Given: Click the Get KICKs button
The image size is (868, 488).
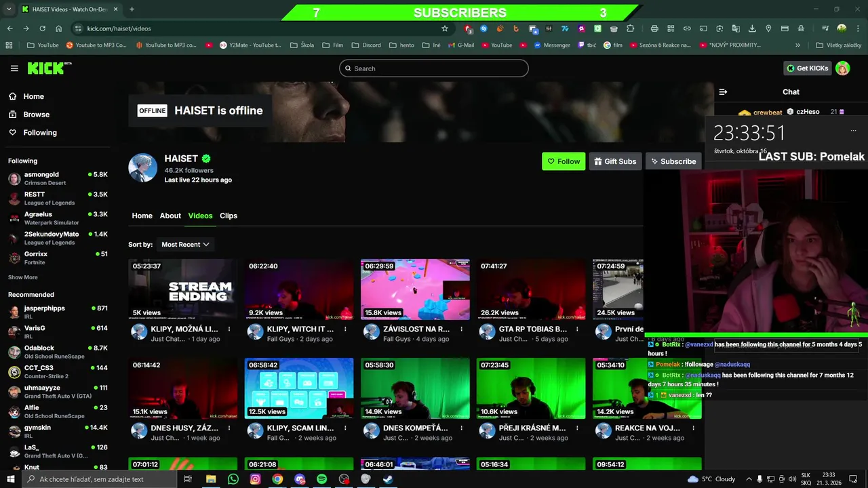Looking at the screenshot, I should 807,68.
